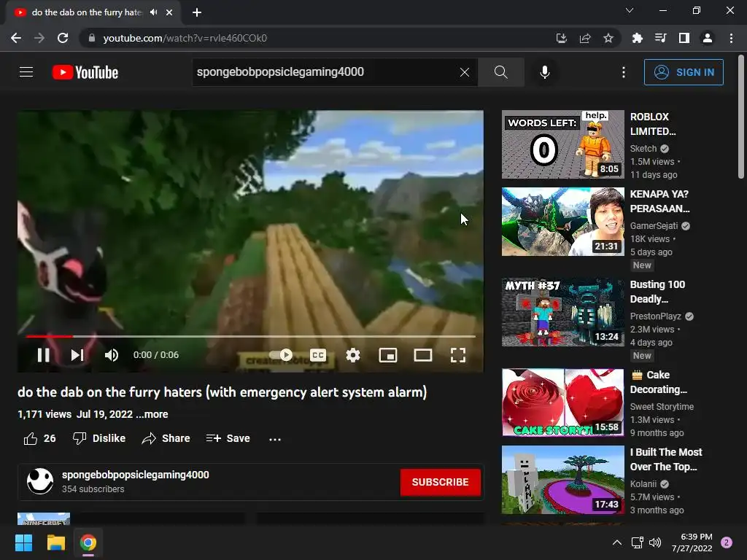View site information lock icon
Image resolution: width=747 pixels, height=560 pixels.
(91, 38)
